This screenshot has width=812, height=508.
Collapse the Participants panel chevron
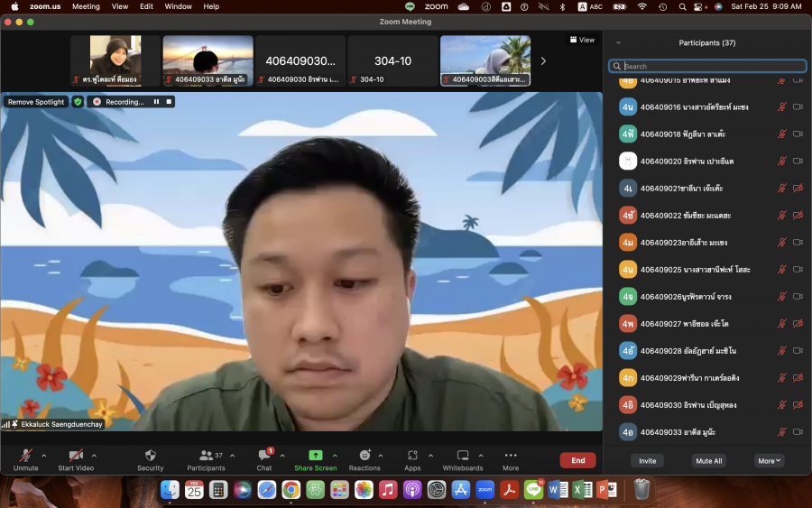click(618, 42)
